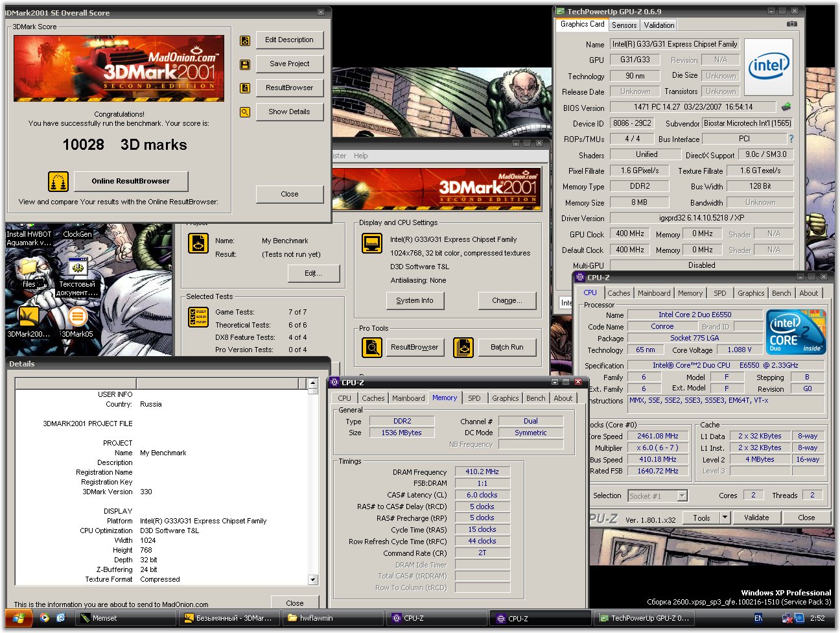Screen dimensions: 840x633
Task: Click the '1536 MBytes' memory size value
Action: click(x=401, y=433)
